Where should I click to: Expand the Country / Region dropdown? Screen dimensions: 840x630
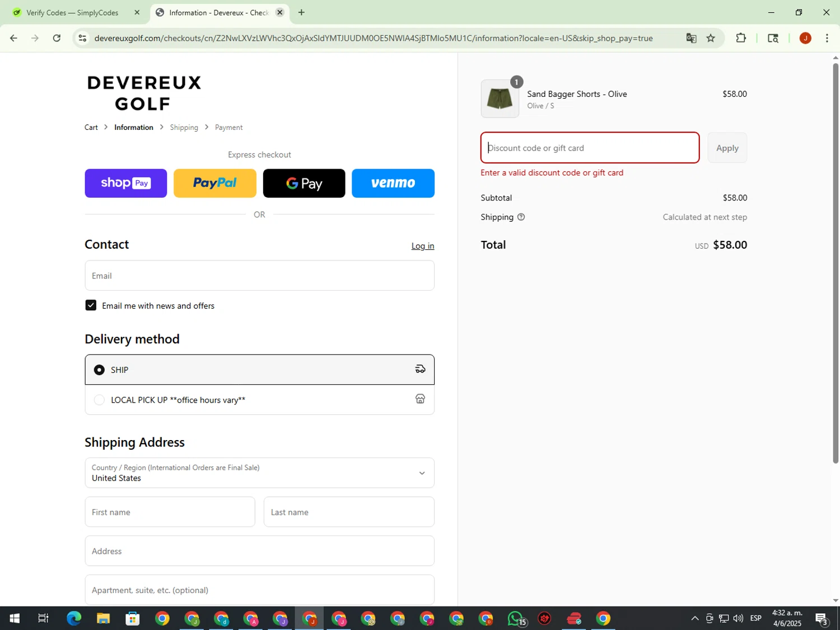pyautogui.click(x=259, y=473)
